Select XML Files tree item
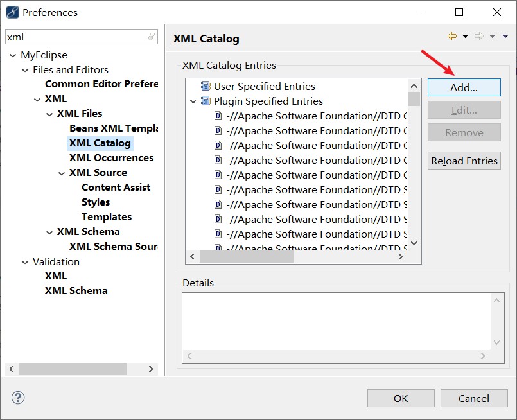 (80, 114)
